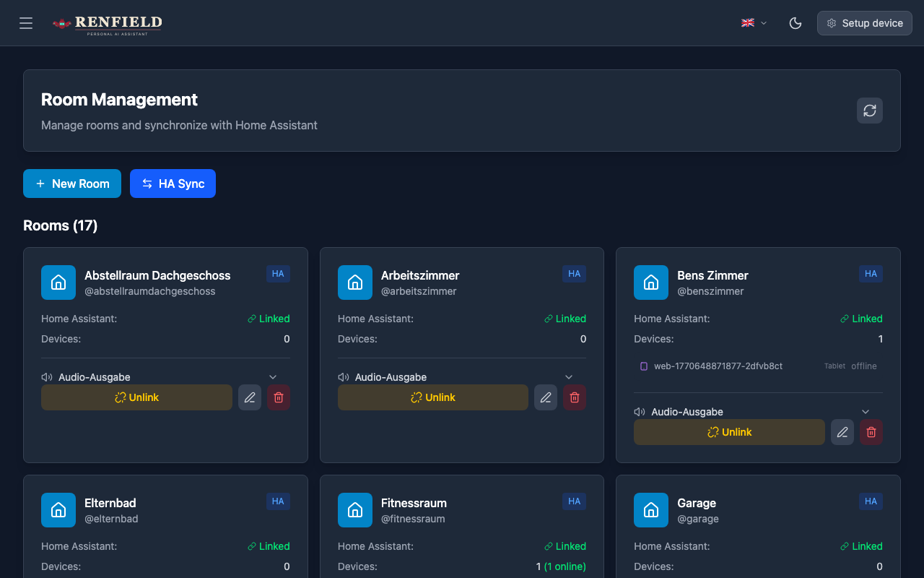This screenshot has height=578, width=924.
Task: Open the navigation hamburger menu
Action: tap(26, 22)
